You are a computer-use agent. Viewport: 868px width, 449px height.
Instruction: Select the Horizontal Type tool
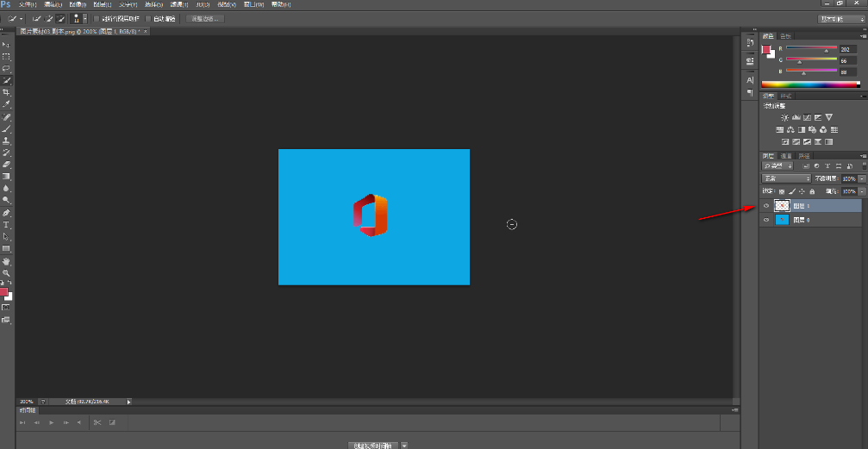coord(6,224)
